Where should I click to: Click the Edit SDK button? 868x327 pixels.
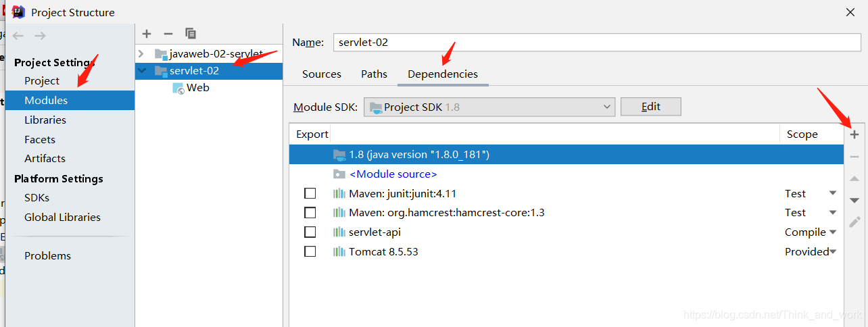650,107
